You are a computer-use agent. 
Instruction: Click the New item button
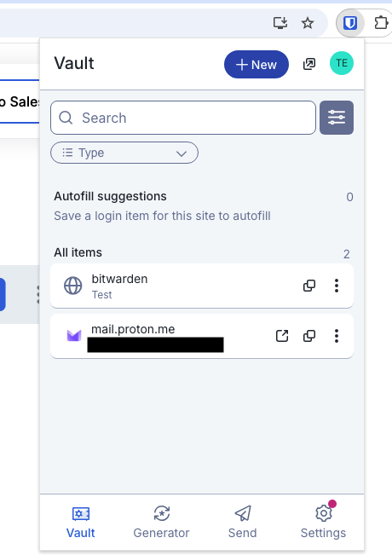(x=257, y=65)
